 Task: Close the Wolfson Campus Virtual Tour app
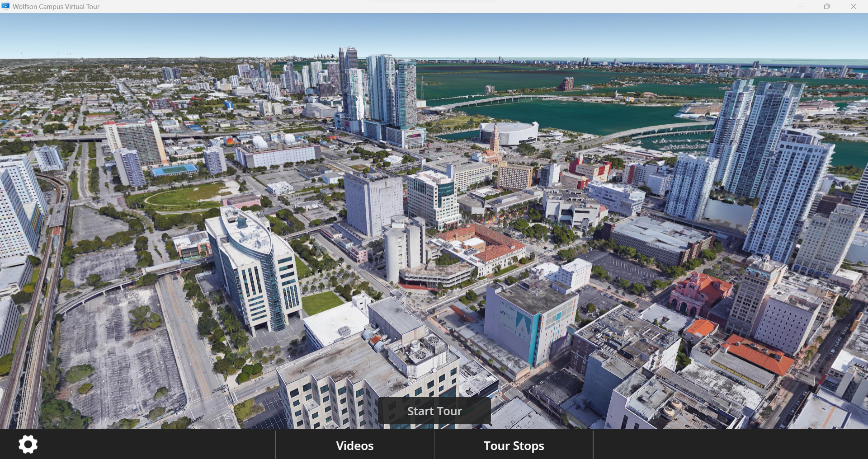[x=853, y=6]
